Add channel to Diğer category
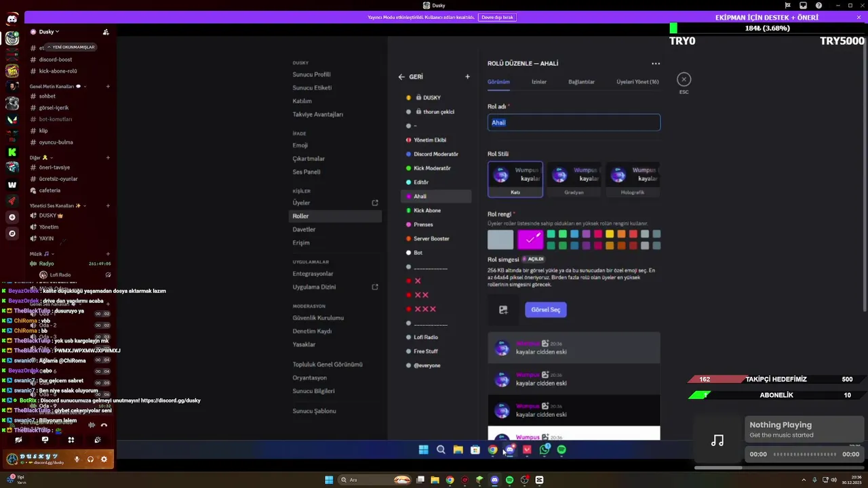868x488 pixels. coord(108,157)
